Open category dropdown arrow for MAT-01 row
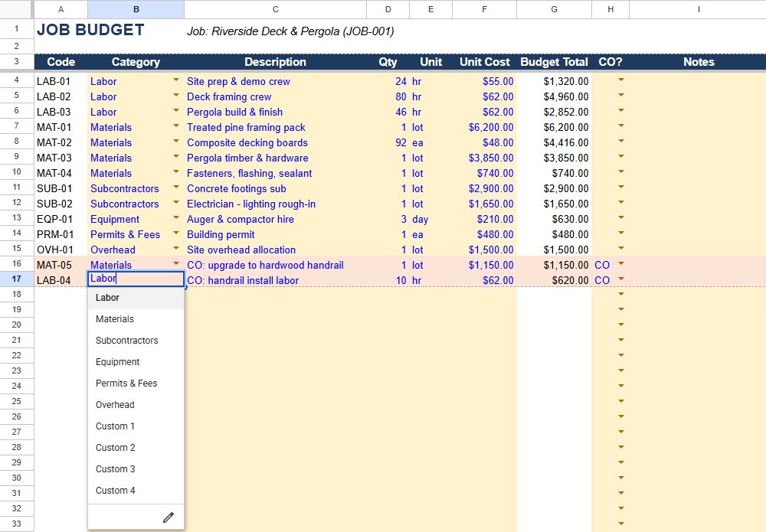The width and height of the screenshot is (766, 532). tap(176, 126)
